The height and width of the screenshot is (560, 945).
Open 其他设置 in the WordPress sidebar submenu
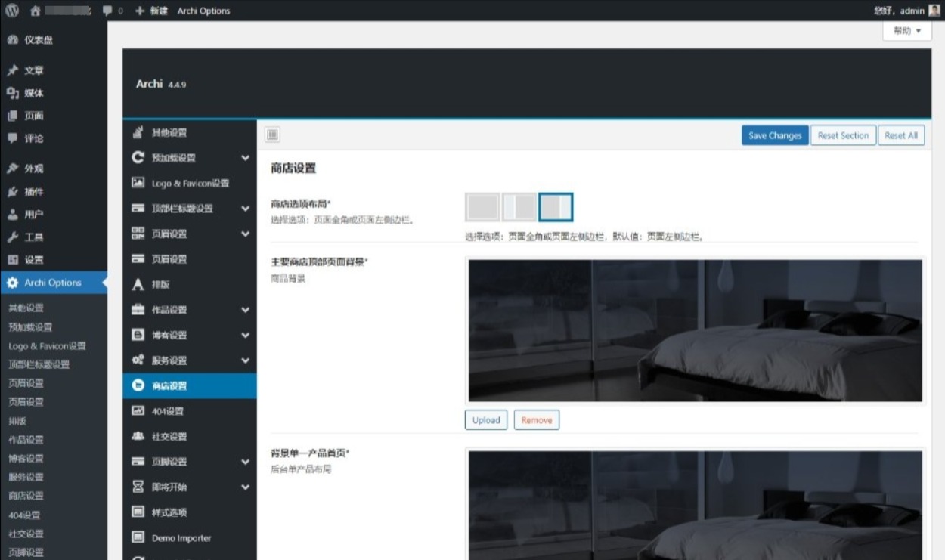[26, 308]
